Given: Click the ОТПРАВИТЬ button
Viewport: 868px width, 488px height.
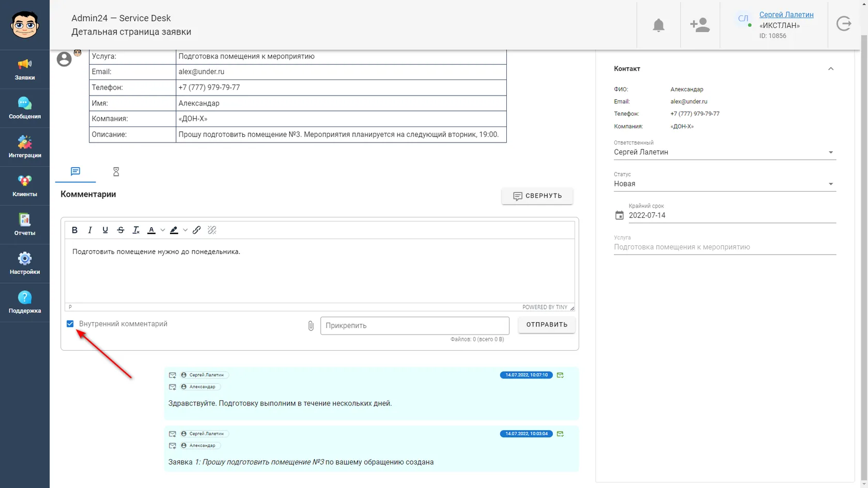Looking at the screenshot, I should 547,325.
